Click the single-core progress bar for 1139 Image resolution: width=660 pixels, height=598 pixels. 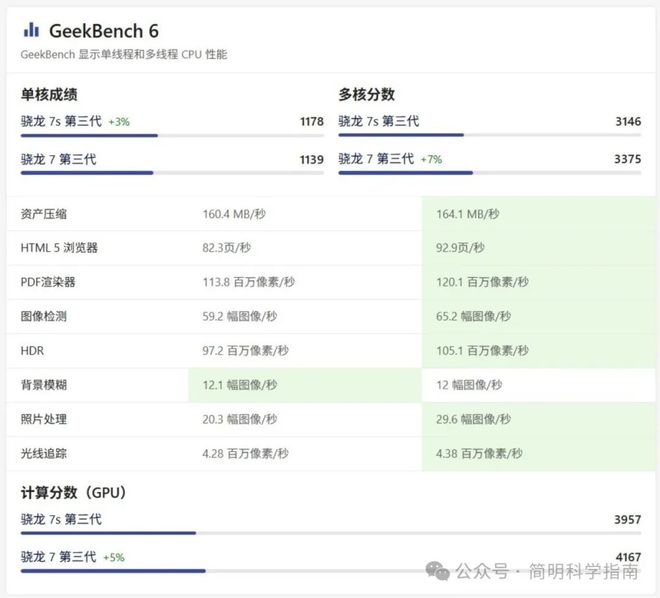coord(173,173)
